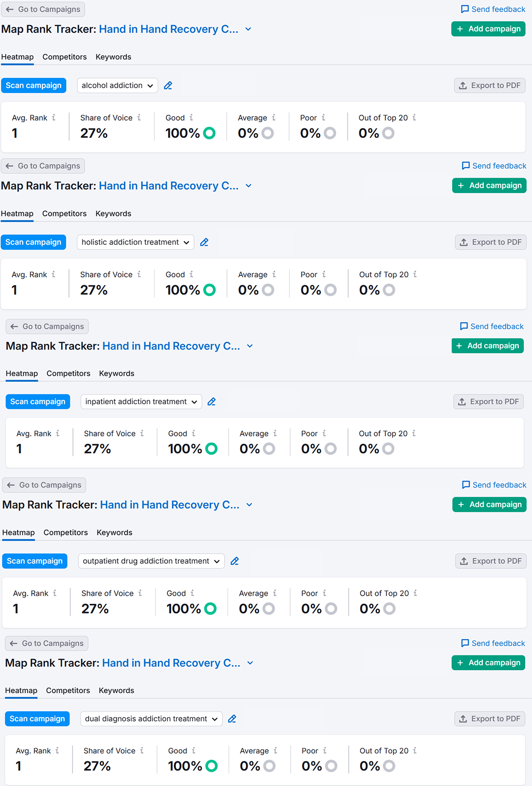Open the alcohol addiction keyword dropdown
Screen dimensions: 532x786
click(x=117, y=86)
